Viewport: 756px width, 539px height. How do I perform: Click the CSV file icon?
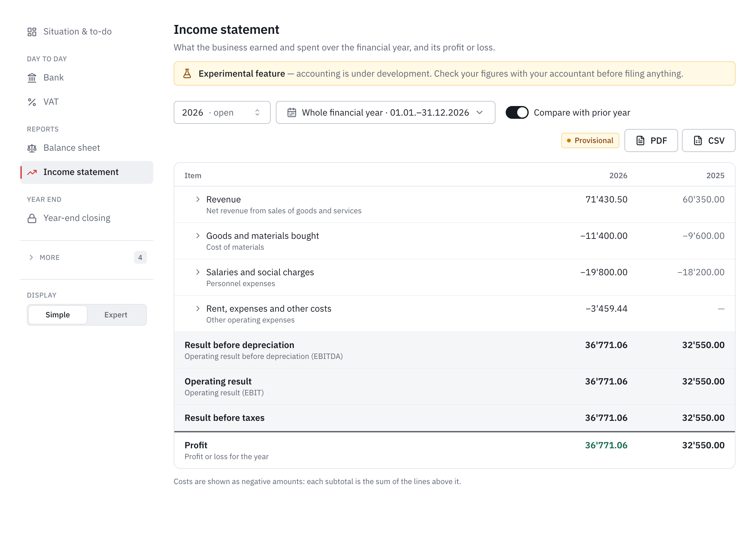(698, 141)
